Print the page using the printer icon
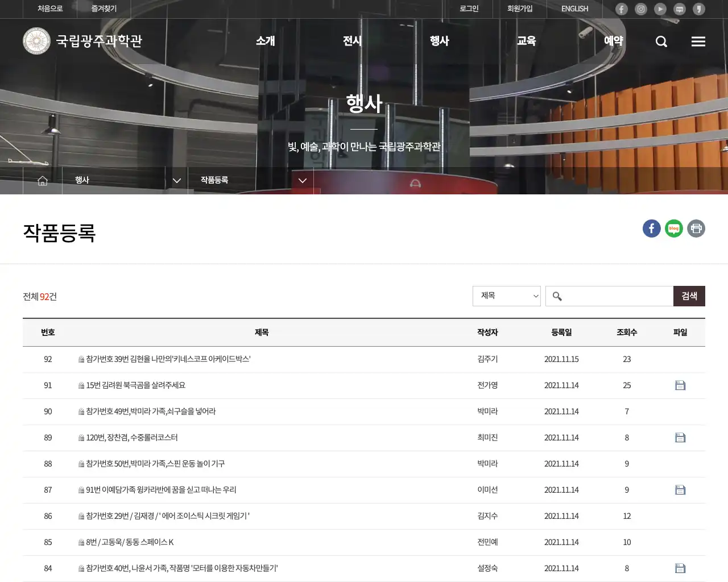Image resolution: width=728 pixels, height=582 pixels. point(696,228)
